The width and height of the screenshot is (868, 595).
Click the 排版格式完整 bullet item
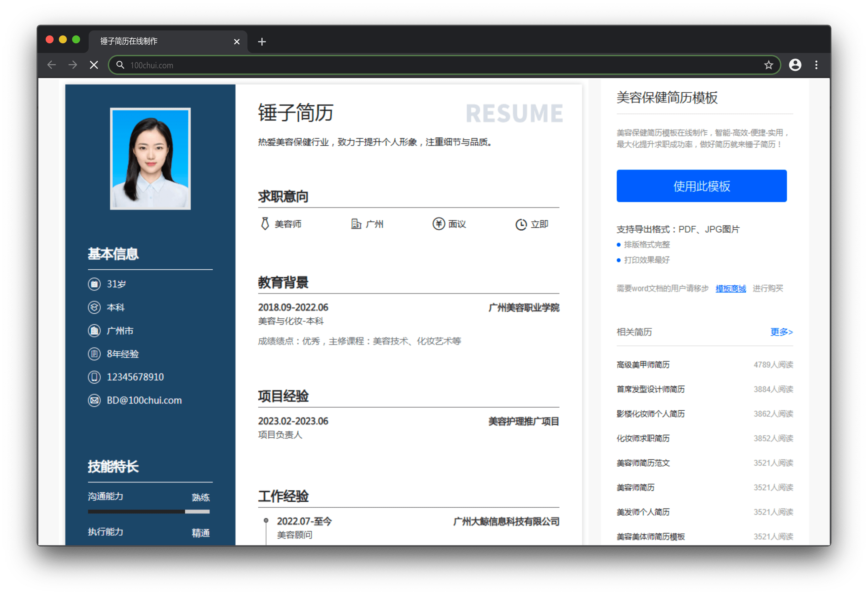647,245
